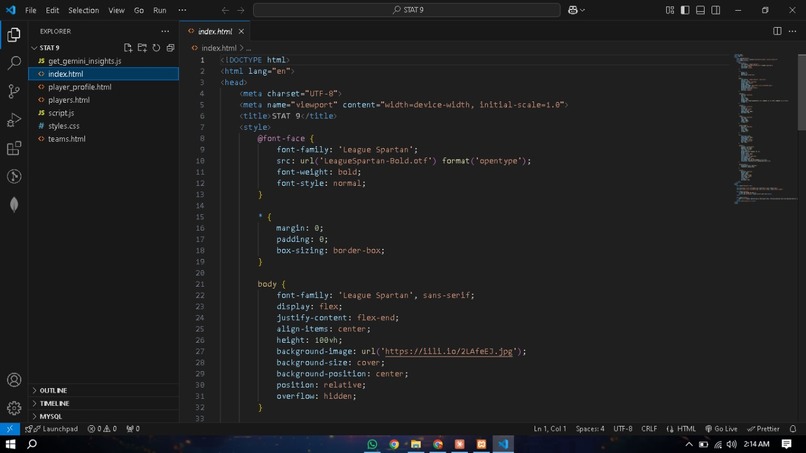Open the Run menu
This screenshot has width=806, height=453.
click(160, 10)
